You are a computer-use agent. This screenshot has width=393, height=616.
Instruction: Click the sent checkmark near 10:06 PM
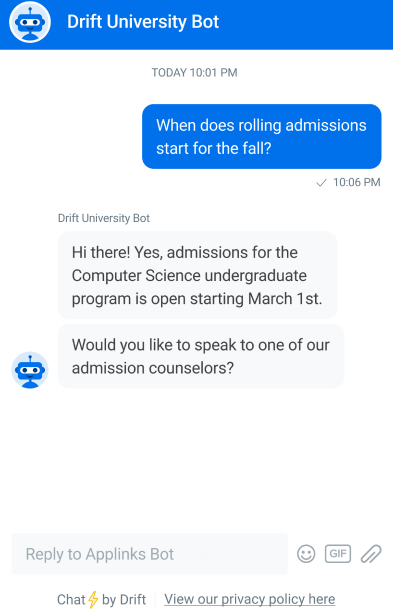point(321,183)
